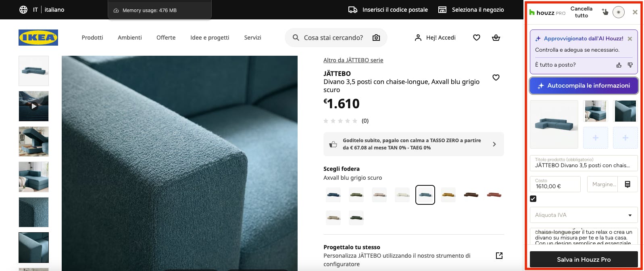Viewport: 644px width, 271px height.
Task: Click the magnifying glass search icon
Action: click(296, 38)
